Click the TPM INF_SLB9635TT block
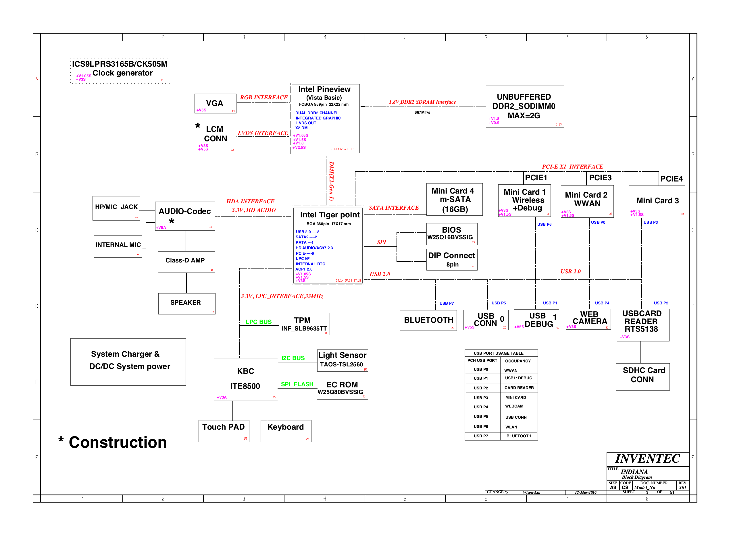This screenshot has height=535, width=756. coord(304,324)
